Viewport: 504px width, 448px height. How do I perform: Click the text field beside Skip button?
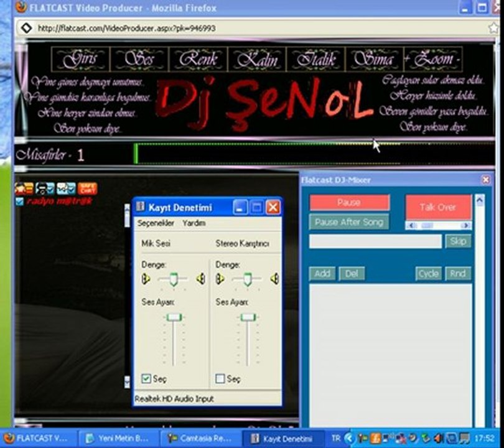point(375,241)
